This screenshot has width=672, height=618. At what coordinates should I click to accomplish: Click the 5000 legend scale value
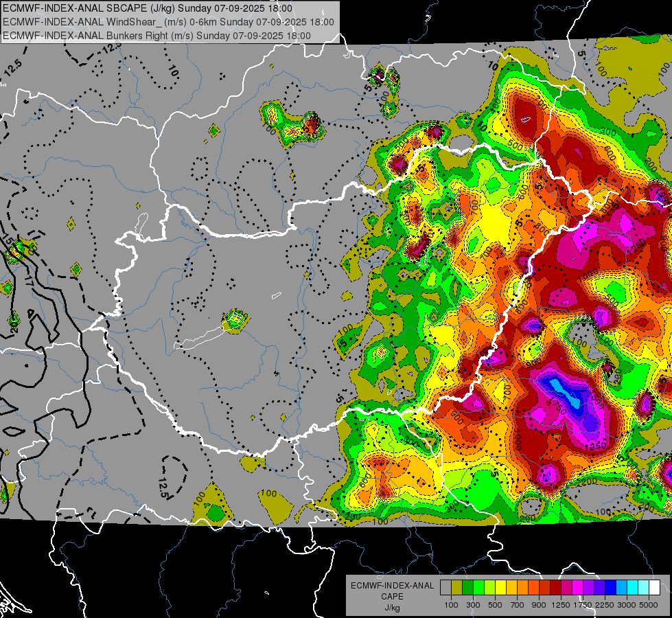pos(649,605)
